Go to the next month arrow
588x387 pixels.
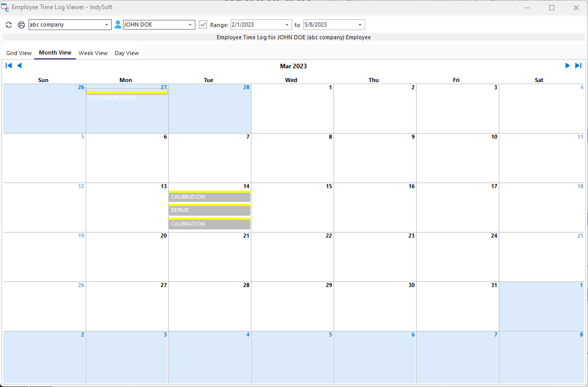point(568,66)
